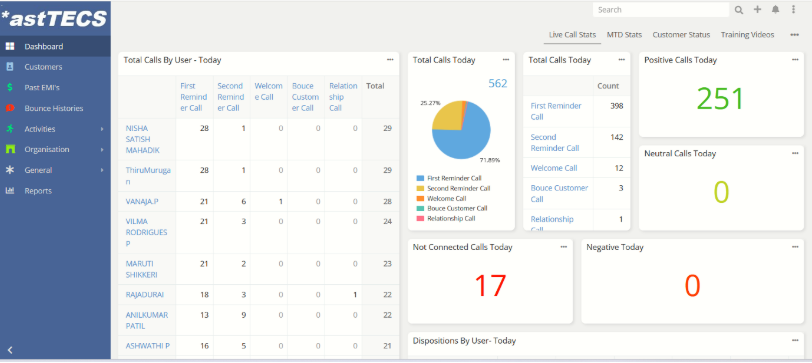The image size is (812, 363).
Task: Click the Organisation building icon
Action: point(10,149)
